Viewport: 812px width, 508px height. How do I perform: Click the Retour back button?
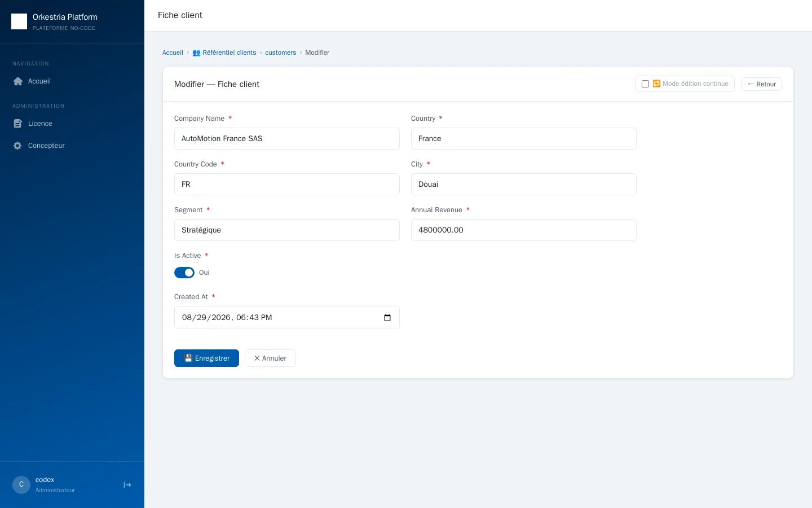tap(761, 84)
